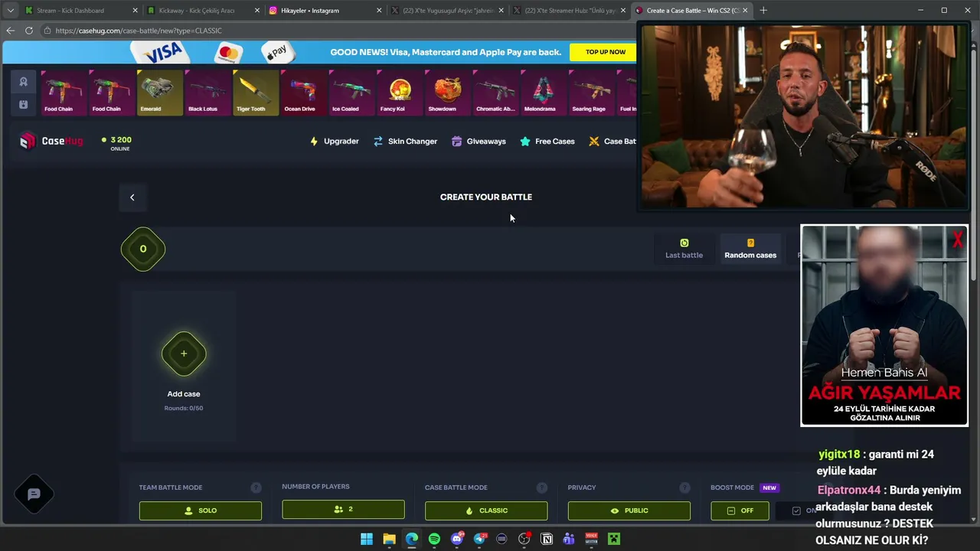980x551 pixels.
Task: Close the Ağır Yaşamlar ad overlay
Action: [957, 240]
